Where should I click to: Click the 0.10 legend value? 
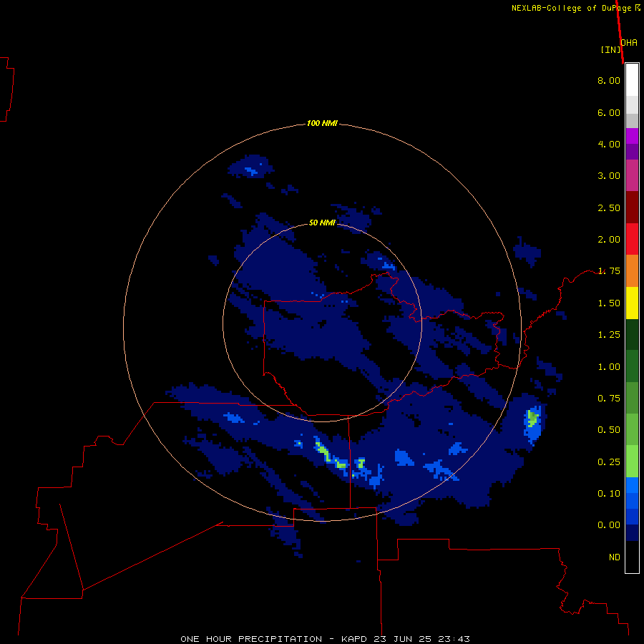pyautogui.click(x=609, y=494)
